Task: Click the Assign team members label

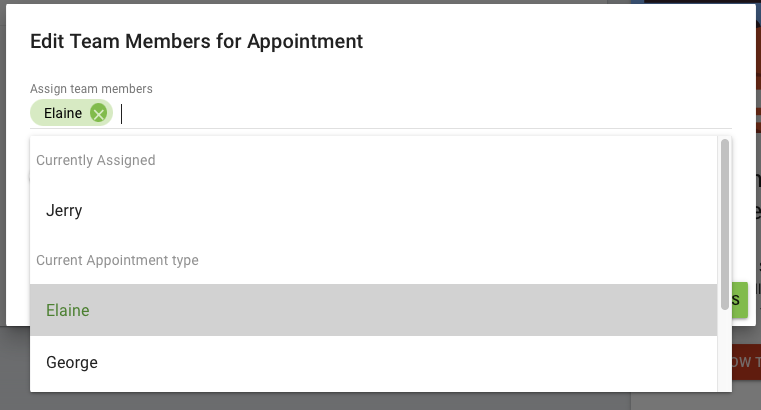Action: tap(91, 89)
